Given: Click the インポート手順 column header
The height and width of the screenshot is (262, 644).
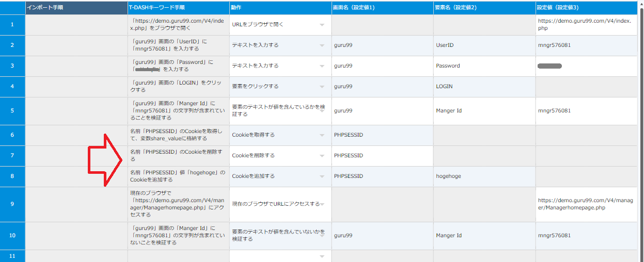Looking at the screenshot, I should (76, 8).
